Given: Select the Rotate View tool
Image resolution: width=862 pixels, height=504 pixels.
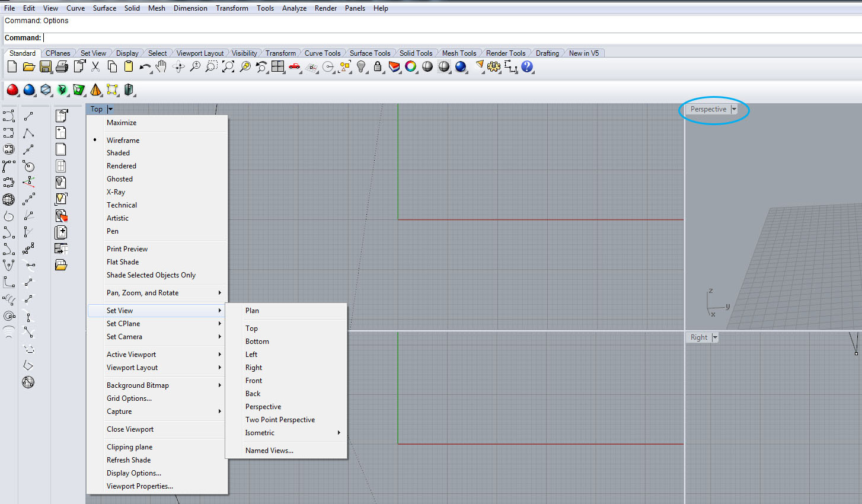Looking at the screenshot, I should tap(178, 67).
